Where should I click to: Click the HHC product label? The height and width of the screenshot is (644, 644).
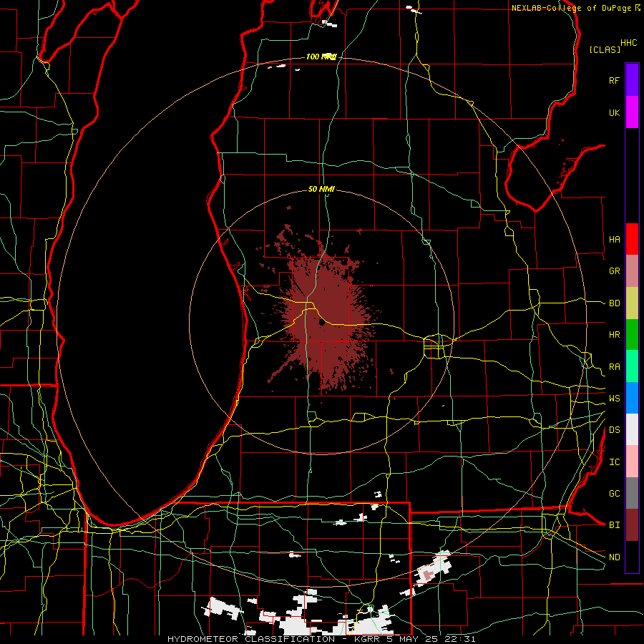(629, 43)
